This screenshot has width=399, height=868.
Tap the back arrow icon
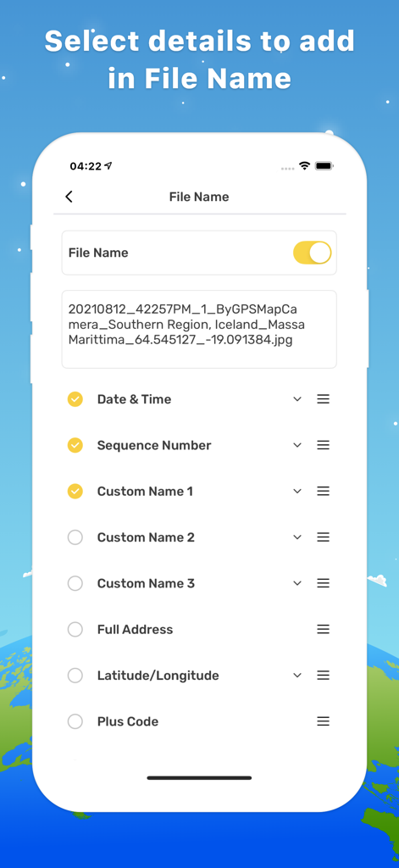coord(69,197)
